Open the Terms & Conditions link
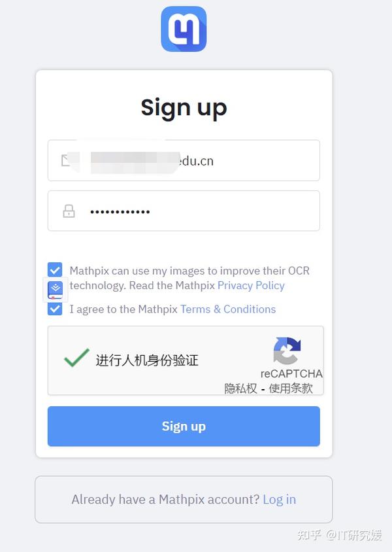Viewport: 392px width, 552px height. [x=228, y=309]
